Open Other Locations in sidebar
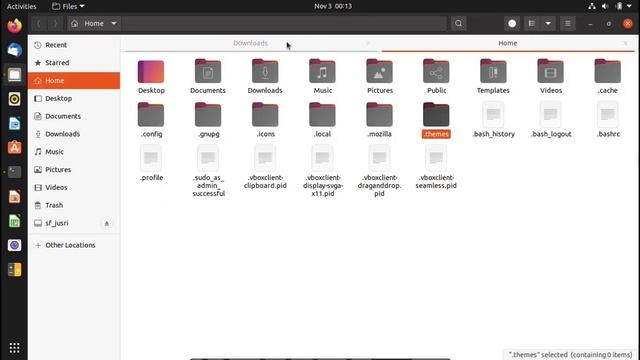Image resolution: width=640 pixels, height=360 pixels. 74,245
